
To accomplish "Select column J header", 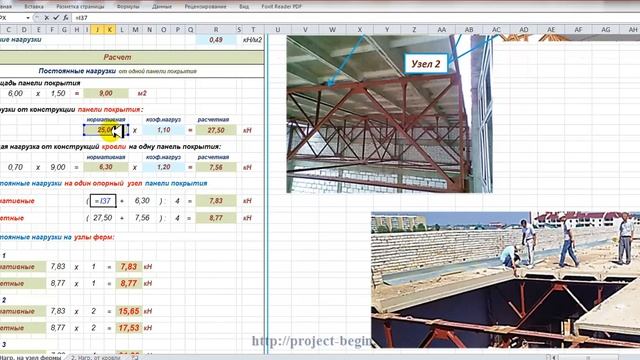I will (x=97, y=29).
